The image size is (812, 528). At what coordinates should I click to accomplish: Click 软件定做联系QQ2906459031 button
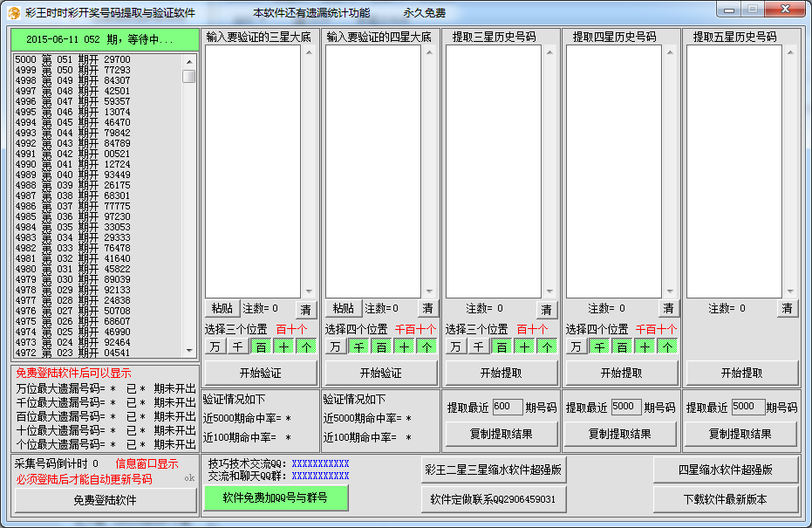pos(493,499)
